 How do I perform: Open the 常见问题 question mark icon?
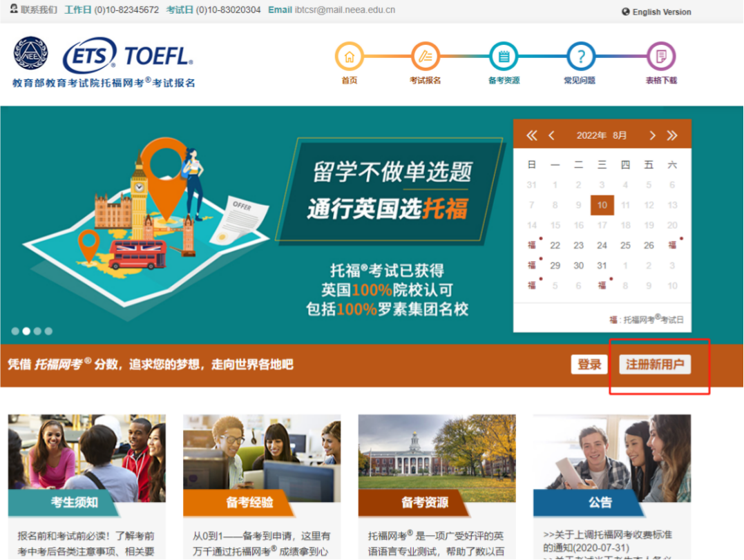581,56
